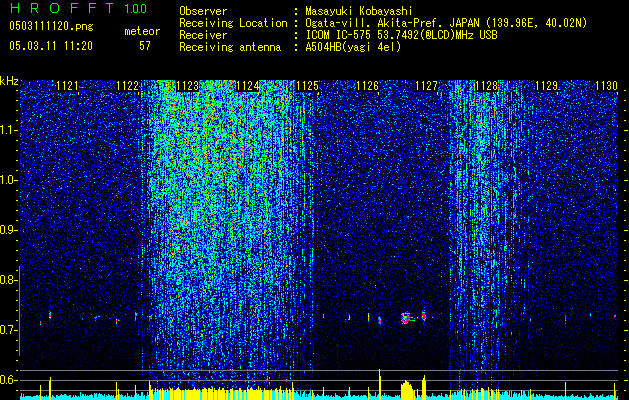
Task: Click the date stamp 05.03.11 11:20
Action: click(x=51, y=46)
